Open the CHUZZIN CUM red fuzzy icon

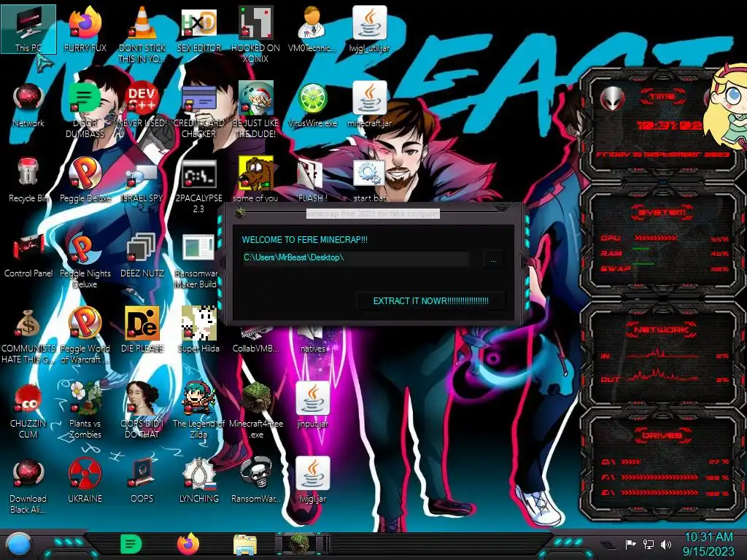(28, 411)
